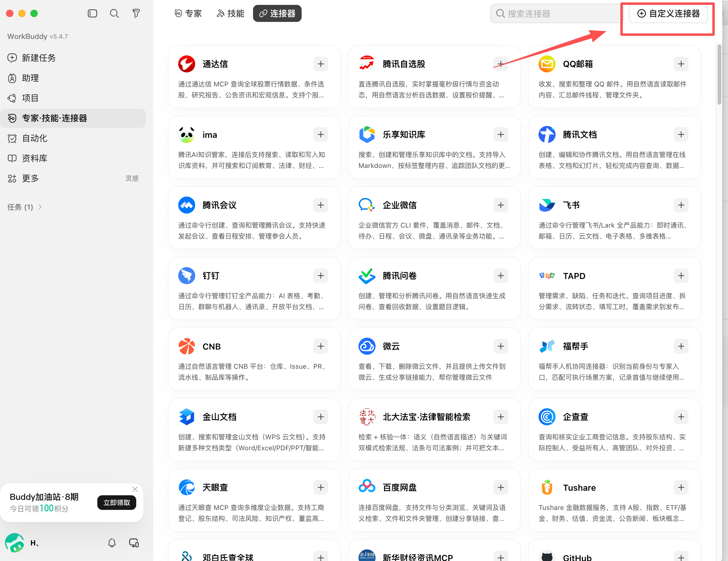Click the 腾讯自选股 logo icon
This screenshot has width=728, height=561.
[x=367, y=64]
